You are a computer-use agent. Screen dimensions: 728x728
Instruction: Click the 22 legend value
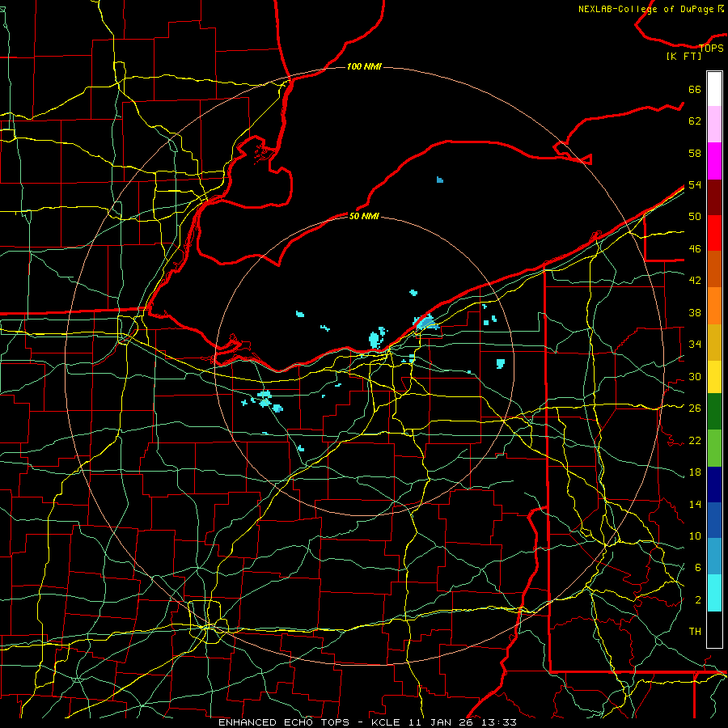click(x=695, y=440)
